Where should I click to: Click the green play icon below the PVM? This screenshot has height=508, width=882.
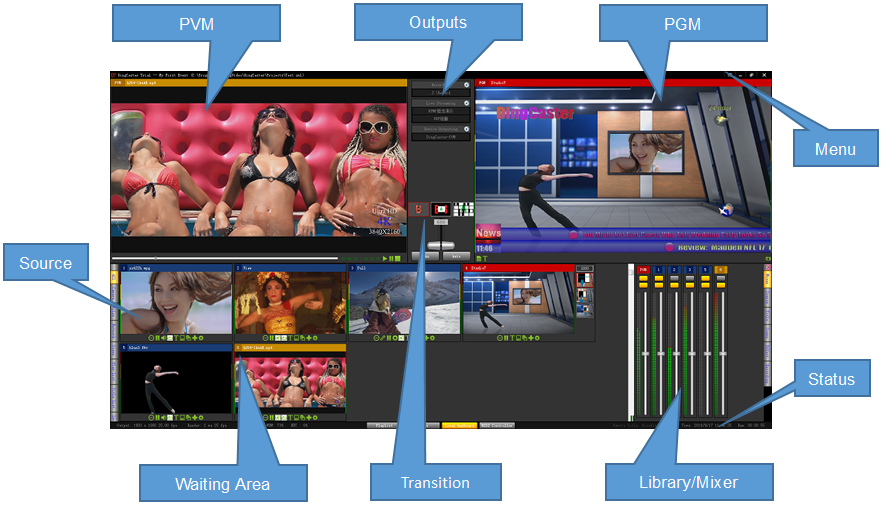point(387,258)
